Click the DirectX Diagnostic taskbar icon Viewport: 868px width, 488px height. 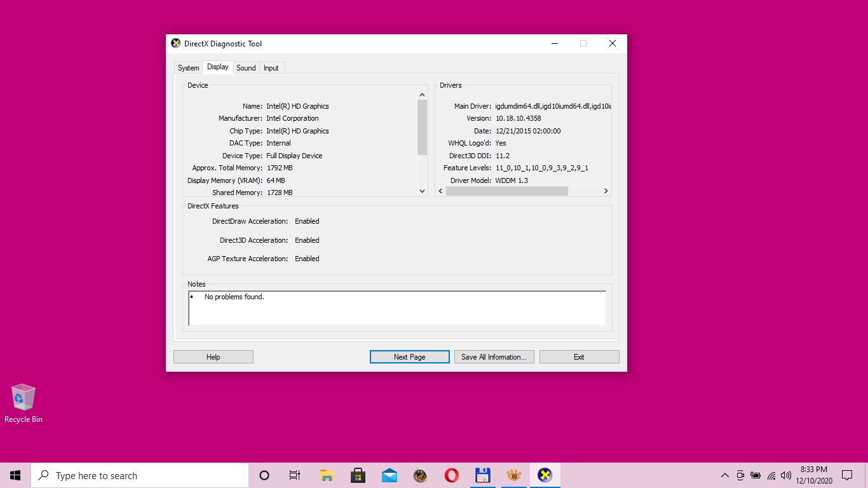(x=545, y=475)
